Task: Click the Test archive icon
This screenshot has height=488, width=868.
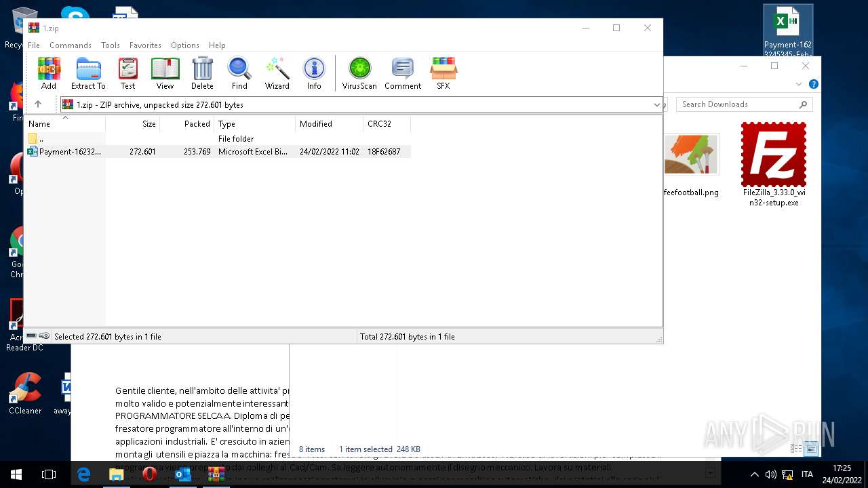Action: [127, 73]
